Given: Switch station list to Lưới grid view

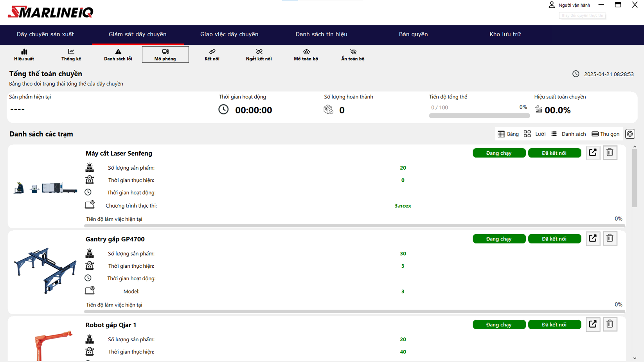Looking at the screenshot, I should [x=535, y=134].
